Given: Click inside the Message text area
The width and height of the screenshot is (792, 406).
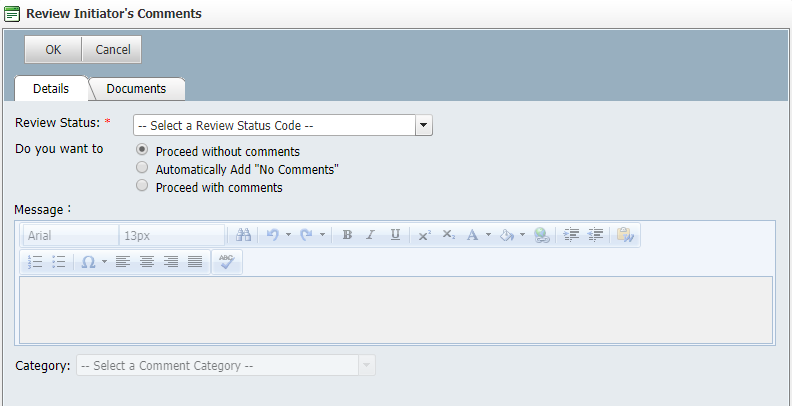Looking at the screenshot, I should [396, 310].
